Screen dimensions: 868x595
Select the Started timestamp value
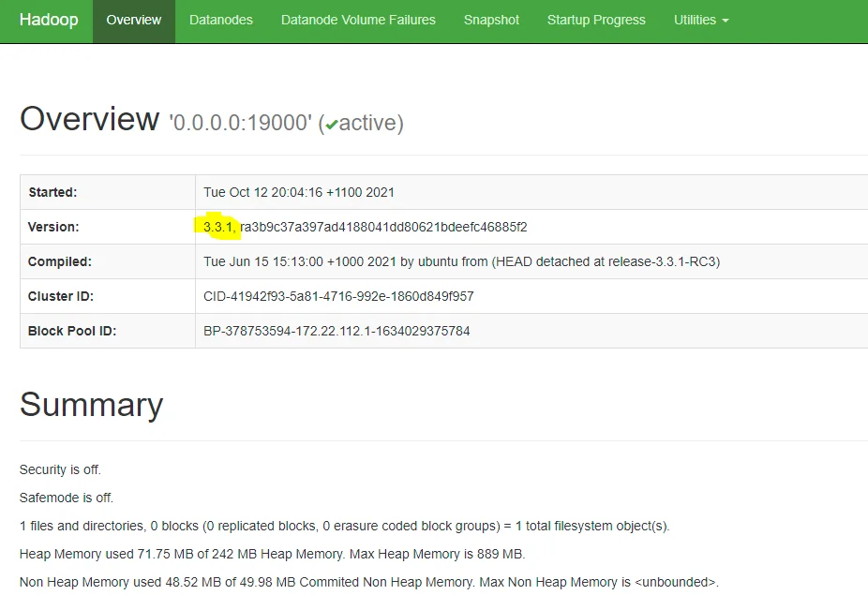pyautogui.click(x=298, y=192)
